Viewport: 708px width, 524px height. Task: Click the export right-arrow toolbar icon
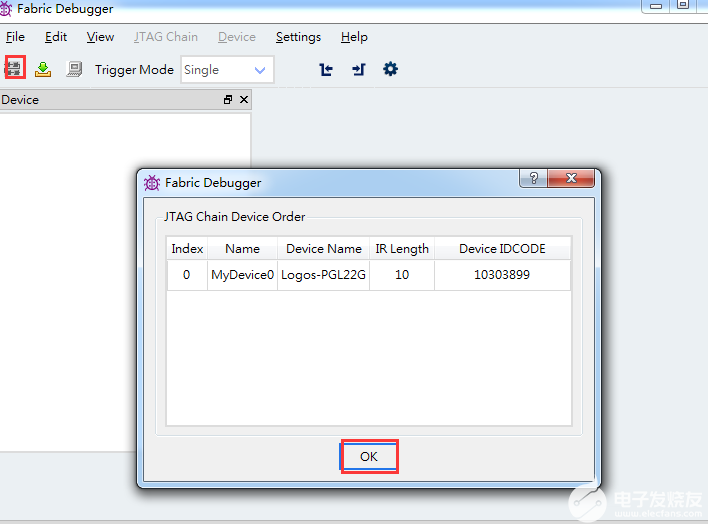359,70
